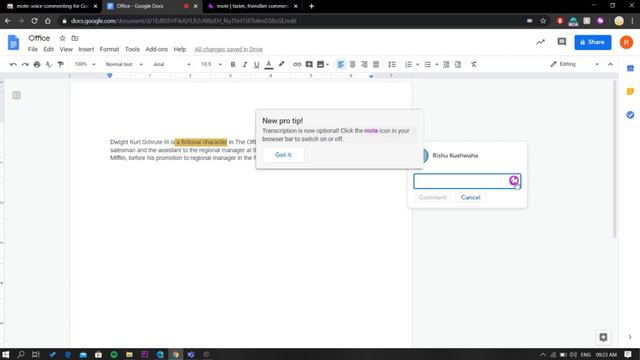Image resolution: width=640 pixels, height=360 pixels.
Task: Click the bulleted list icon
Action: 427,64
